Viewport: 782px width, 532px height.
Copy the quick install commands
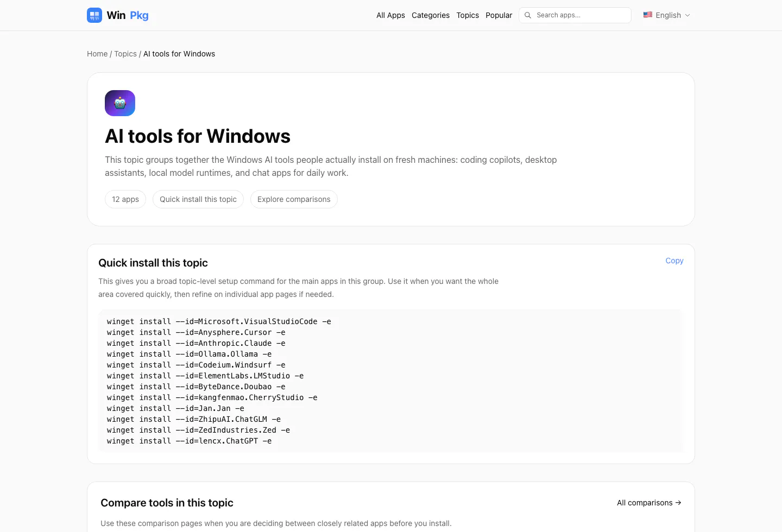(x=674, y=261)
